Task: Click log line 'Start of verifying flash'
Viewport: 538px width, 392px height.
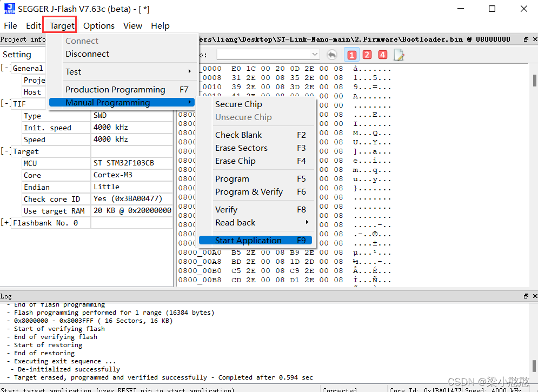Action: pyautogui.click(x=59, y=329)
